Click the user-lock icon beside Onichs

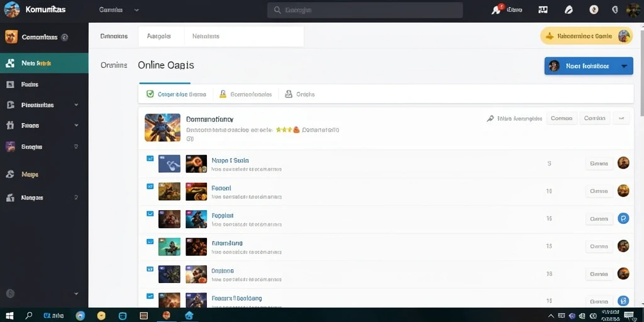pyautogui.click(x=288, y=94)
